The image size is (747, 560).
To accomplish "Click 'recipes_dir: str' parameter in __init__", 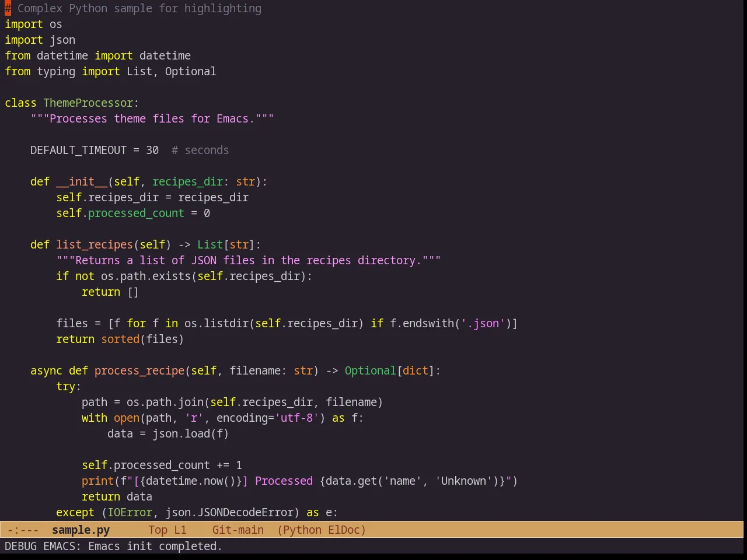I will click(204, 181).
